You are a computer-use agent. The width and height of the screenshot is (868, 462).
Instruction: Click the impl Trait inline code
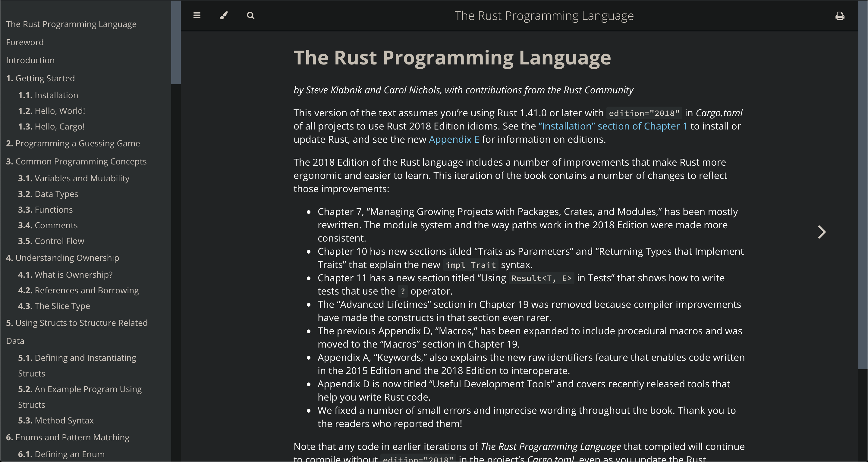pos(470,265)
